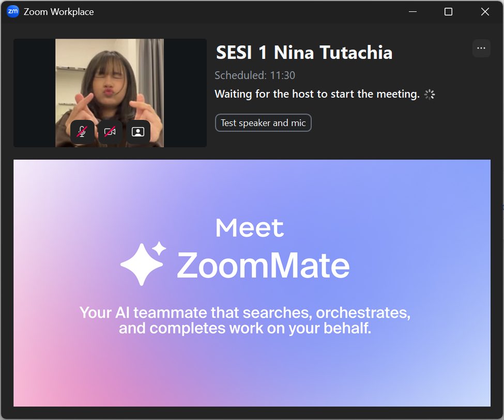Click the Zoom Workplace logo icon
Viewport: 504px width, 420px height.
click(x=13, y=11)
